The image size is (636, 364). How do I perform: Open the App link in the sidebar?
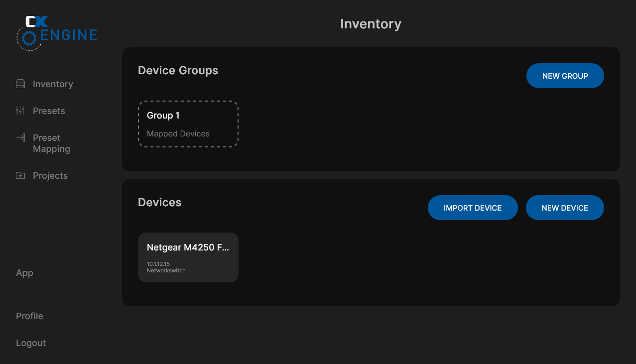pos(24,273)
